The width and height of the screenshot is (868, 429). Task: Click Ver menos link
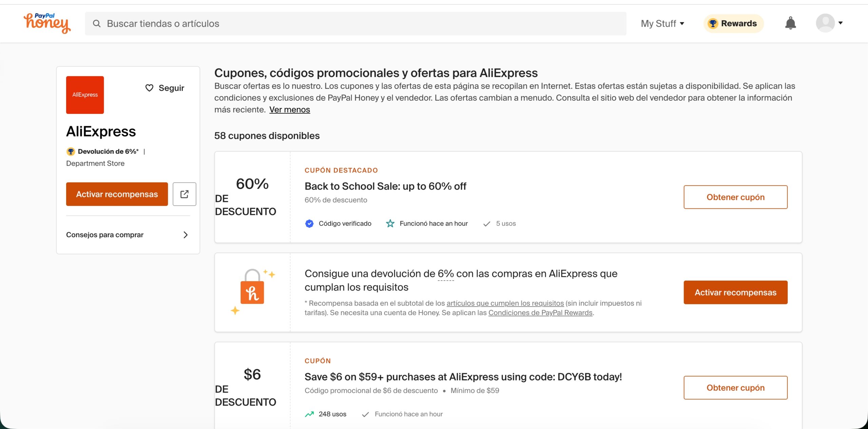tap(290, 109)
